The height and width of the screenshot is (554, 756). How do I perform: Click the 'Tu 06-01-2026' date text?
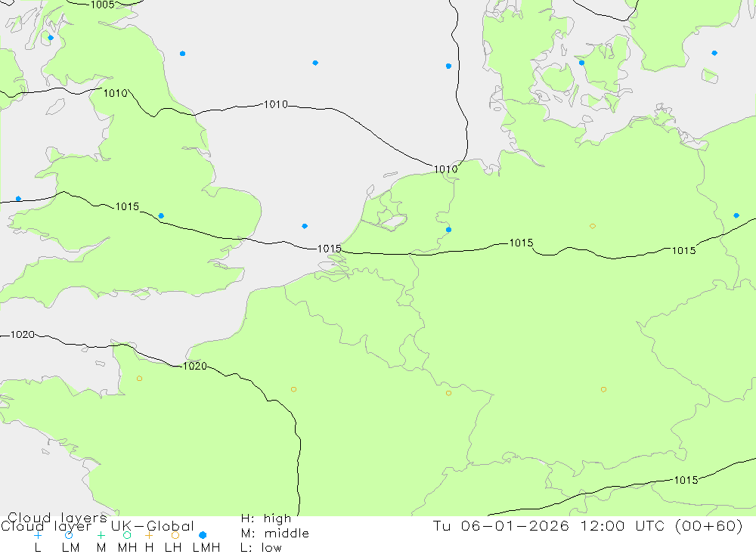[501, 526]
